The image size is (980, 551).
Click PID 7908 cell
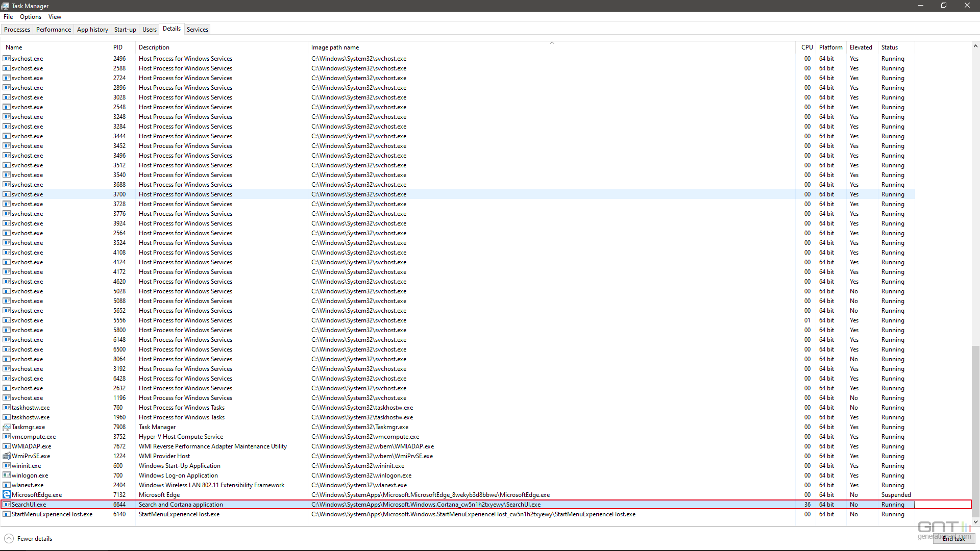pyautogui.click(x=119, y=427)
